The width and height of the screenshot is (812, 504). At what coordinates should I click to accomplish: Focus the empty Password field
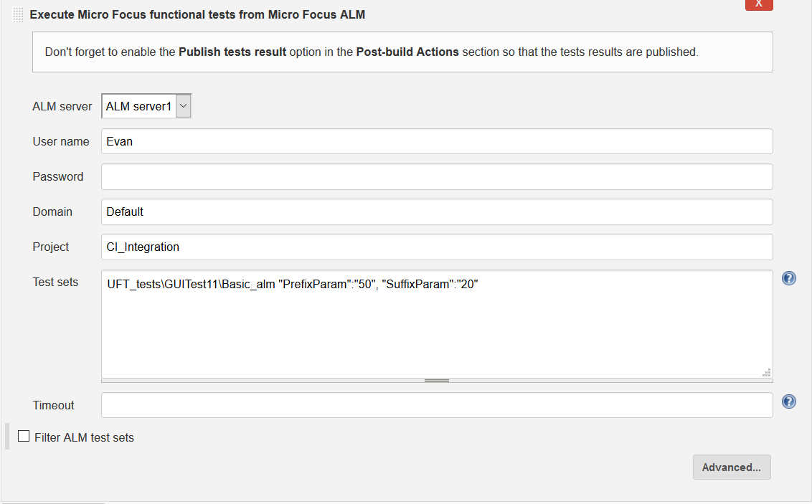(436, 176)
